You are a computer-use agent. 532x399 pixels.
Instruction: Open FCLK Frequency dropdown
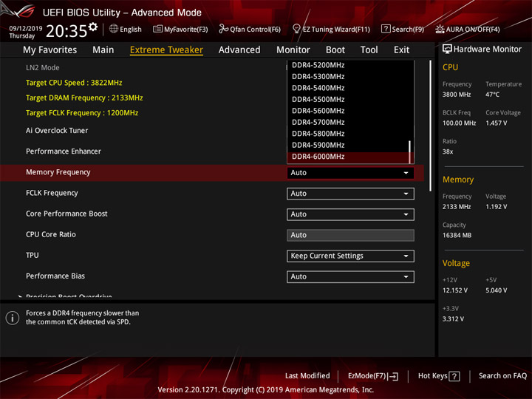tap(350, 194)
